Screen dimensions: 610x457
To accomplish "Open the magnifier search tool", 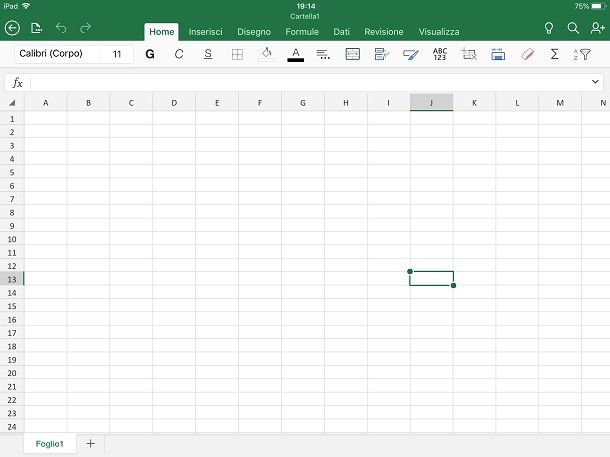I will point(573,28).
